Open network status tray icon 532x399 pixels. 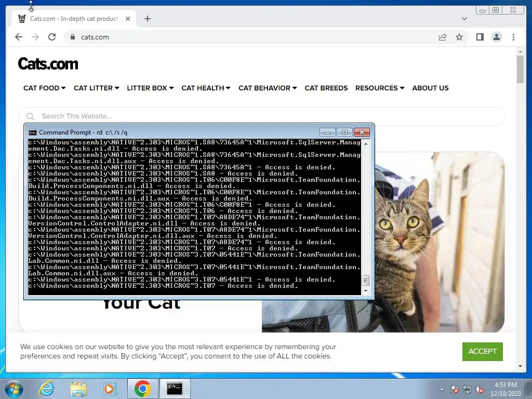point(467,389)
